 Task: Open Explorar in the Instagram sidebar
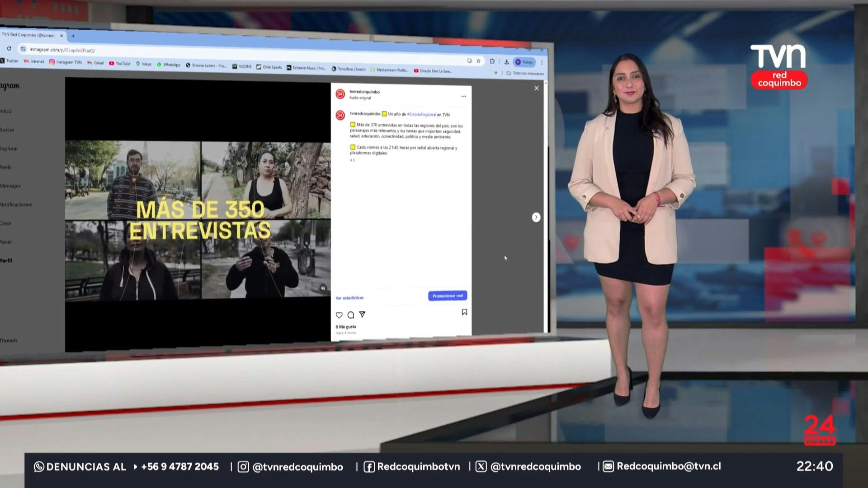click(9, 149)
